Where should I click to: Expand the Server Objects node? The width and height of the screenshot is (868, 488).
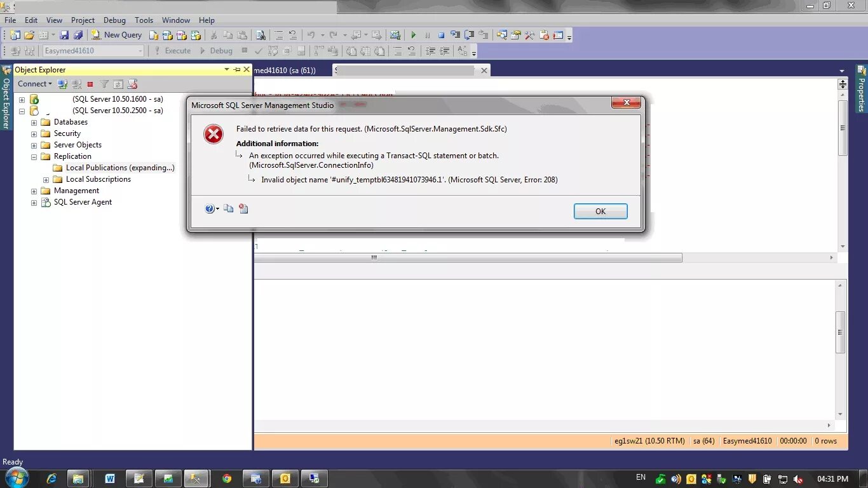34,145
